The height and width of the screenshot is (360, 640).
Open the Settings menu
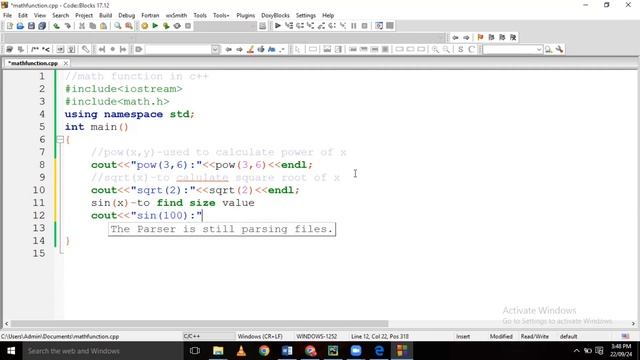coord(306,16)
